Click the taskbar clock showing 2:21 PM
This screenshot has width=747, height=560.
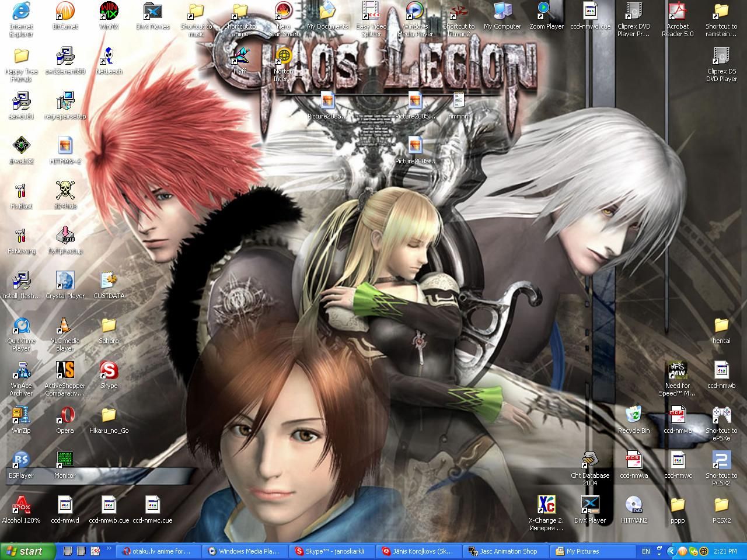(x=725, y=551)
